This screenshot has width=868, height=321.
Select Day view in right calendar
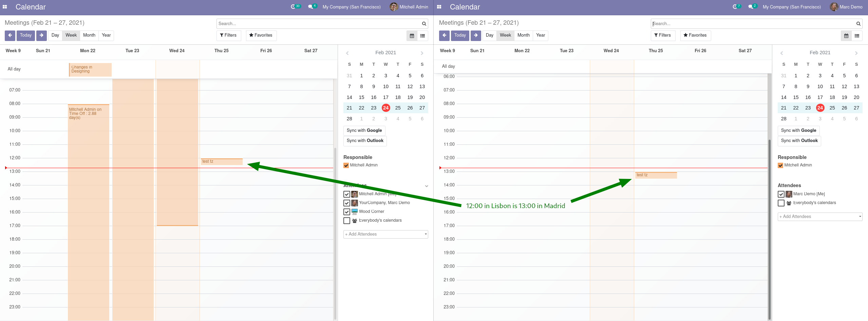coord(489,35)
